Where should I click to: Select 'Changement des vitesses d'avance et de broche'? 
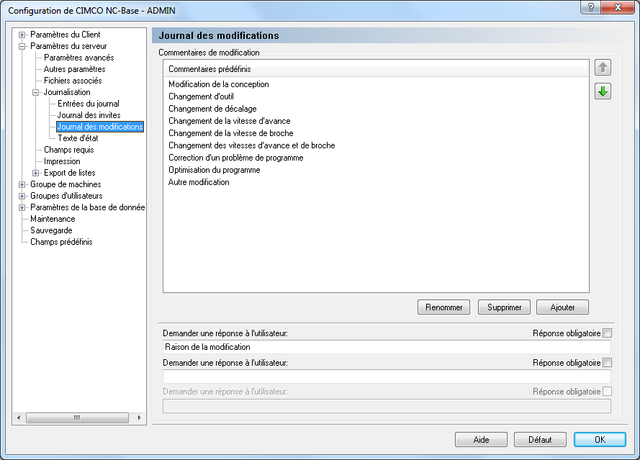coord(251,145)
